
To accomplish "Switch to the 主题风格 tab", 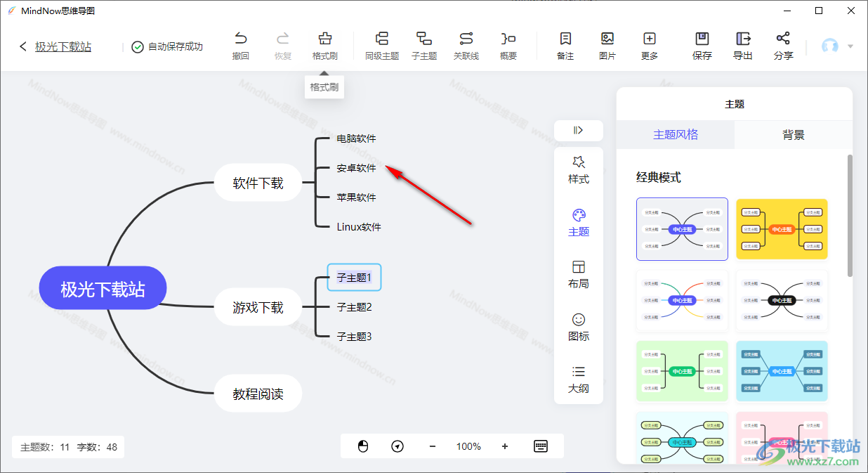I will click(x=676, y=135).
